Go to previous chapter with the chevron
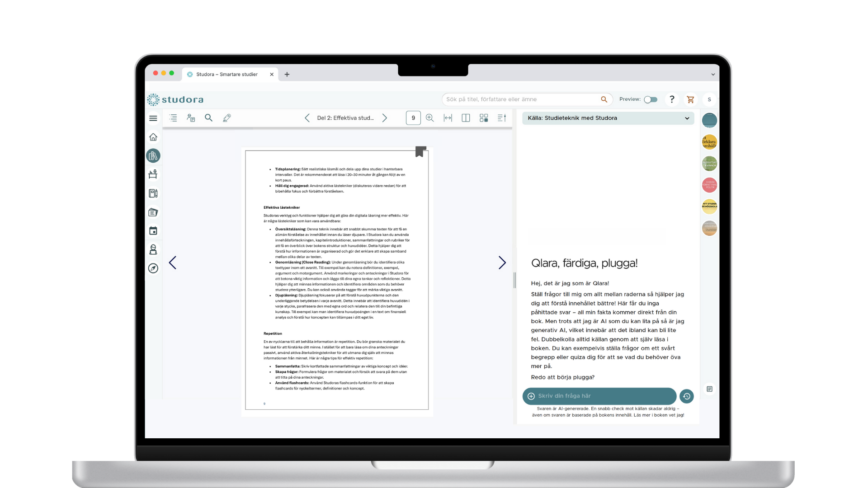This screenshot has height=488, width=868. 307,118
